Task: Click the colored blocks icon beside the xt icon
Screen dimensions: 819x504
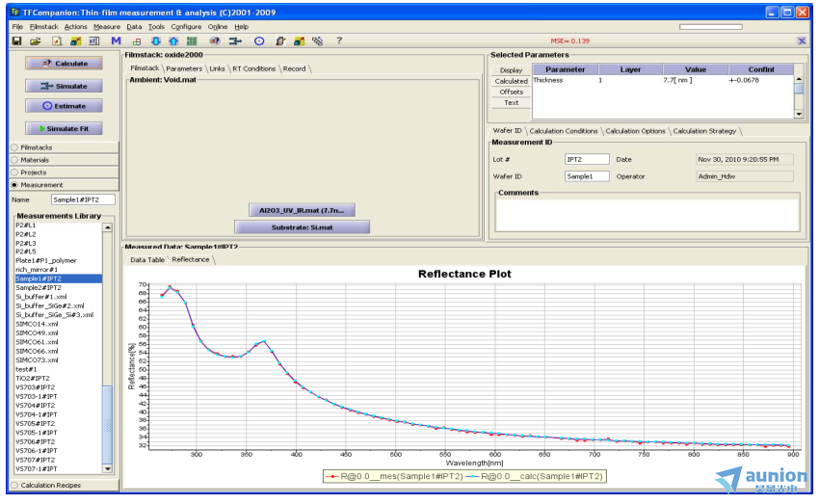Action: pyautogui.click(x=76, y=40)
